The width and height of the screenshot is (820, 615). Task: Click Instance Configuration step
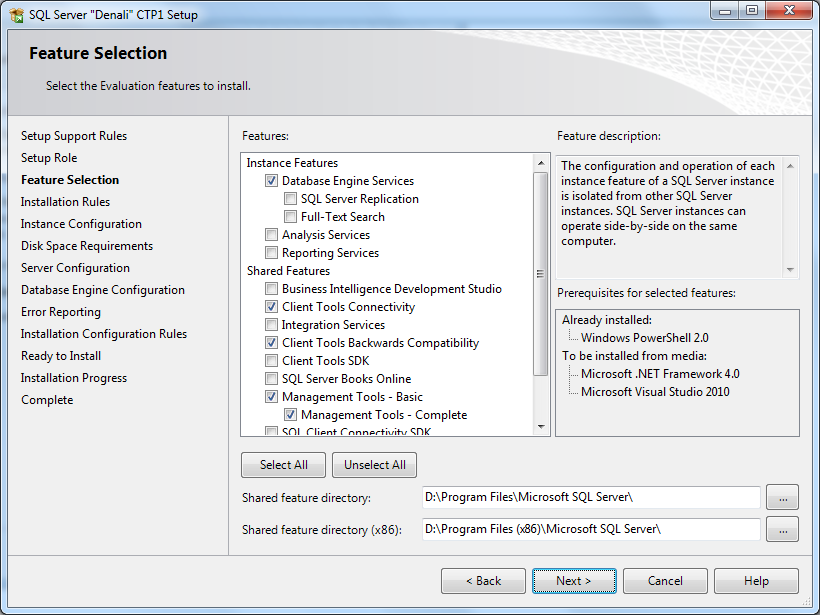tap(81, 224)
